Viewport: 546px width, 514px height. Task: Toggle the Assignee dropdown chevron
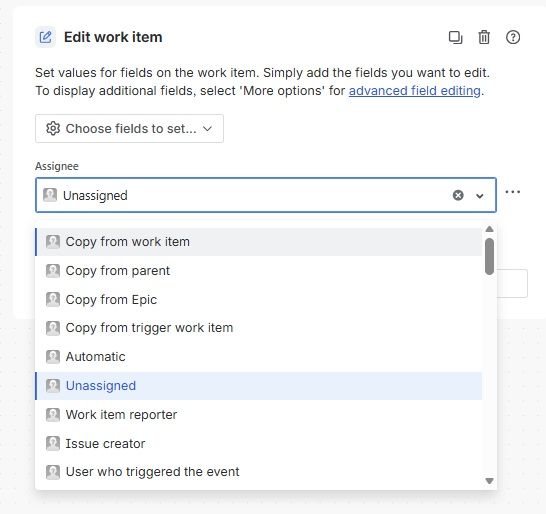click(x=479, y=196)
